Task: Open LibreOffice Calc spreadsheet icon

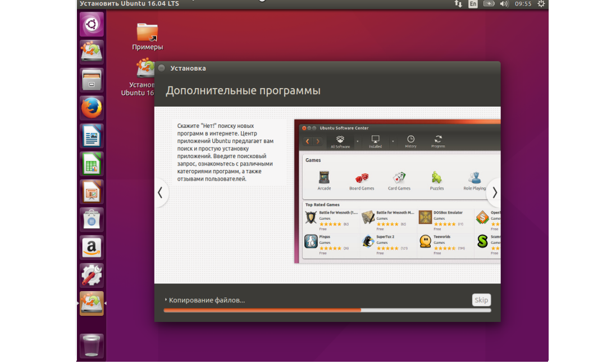Action: [x=92, y=164]
